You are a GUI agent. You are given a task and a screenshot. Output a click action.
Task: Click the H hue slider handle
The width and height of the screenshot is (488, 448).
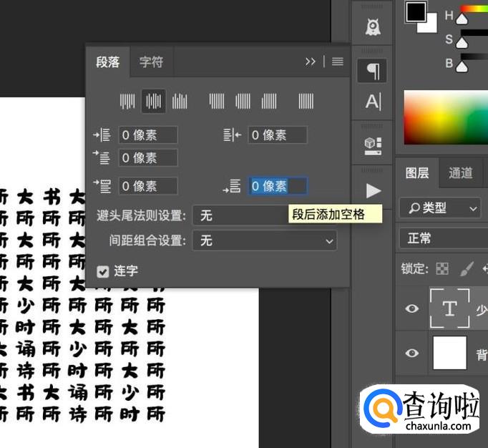click(462, 19)
